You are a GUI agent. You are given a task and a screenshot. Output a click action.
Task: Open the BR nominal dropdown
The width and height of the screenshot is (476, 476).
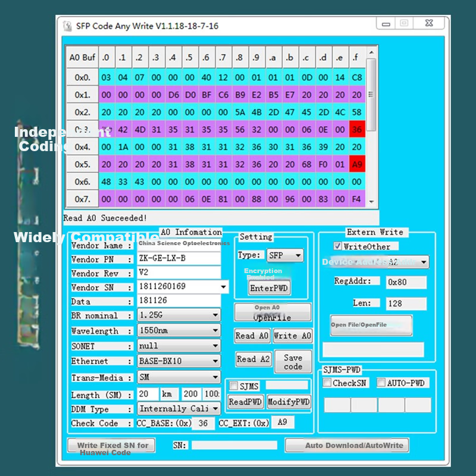coord(215,315)
